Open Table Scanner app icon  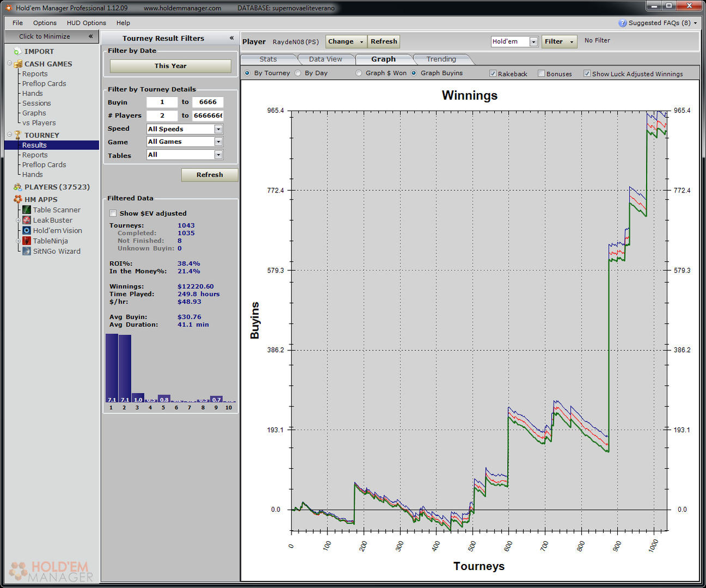pos(26,210)
